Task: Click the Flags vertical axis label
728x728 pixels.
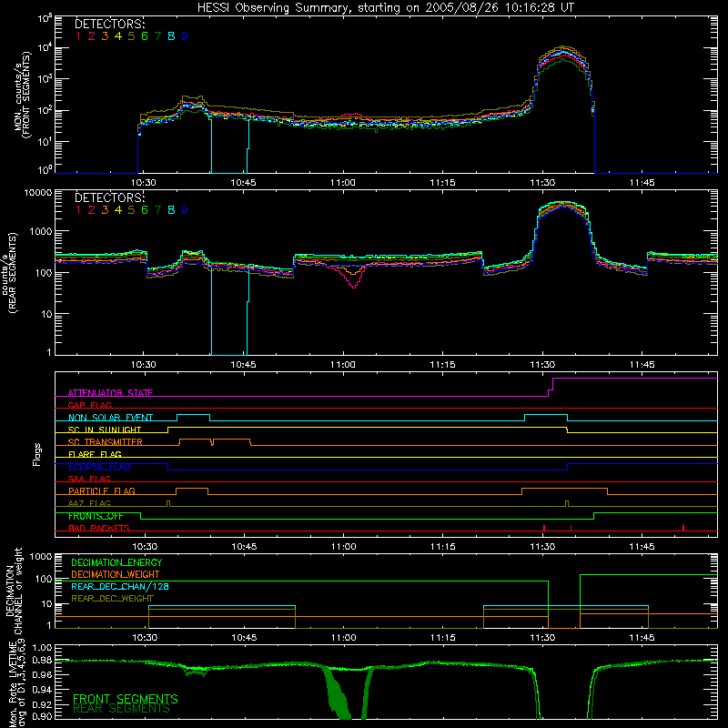Action: pos(37,454)
